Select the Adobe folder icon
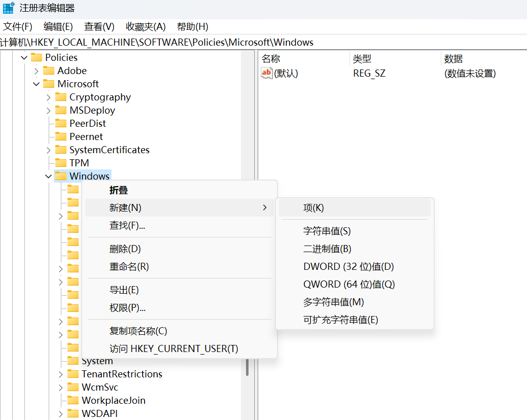The width and height of the screenshot is (527, 420). click(x=49, y=71)
